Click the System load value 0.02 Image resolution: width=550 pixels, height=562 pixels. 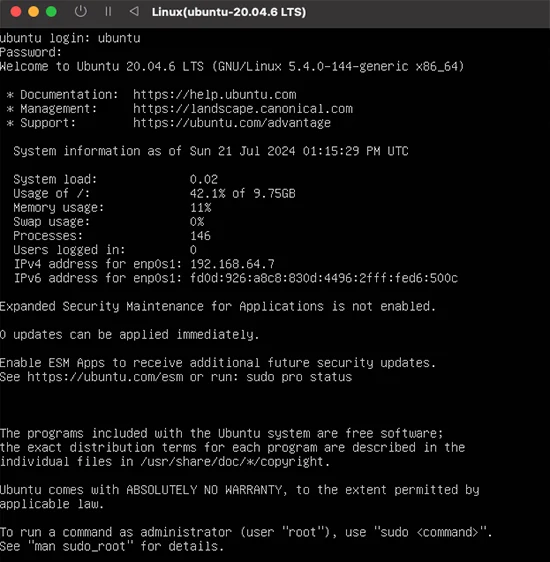204,179
